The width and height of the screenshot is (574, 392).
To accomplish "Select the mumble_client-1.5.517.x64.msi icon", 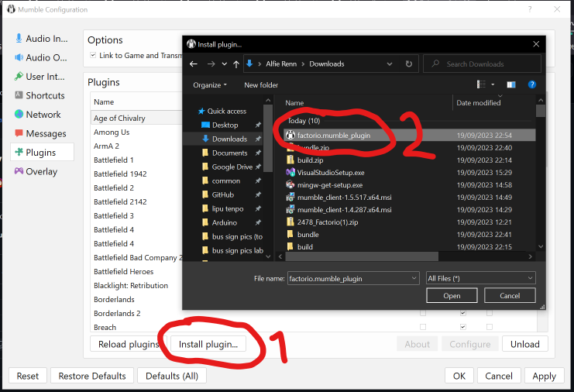I will (x=290, y=198).
